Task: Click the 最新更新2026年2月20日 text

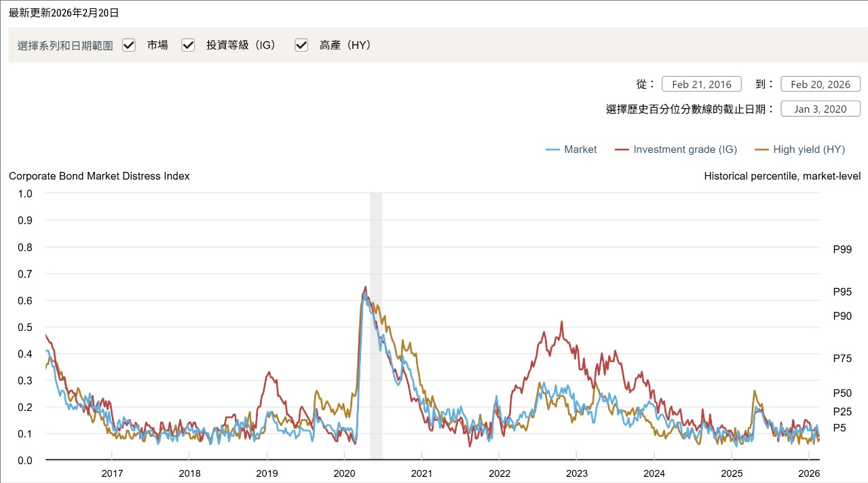Action: pyautogui.click(x=64, y=12)
